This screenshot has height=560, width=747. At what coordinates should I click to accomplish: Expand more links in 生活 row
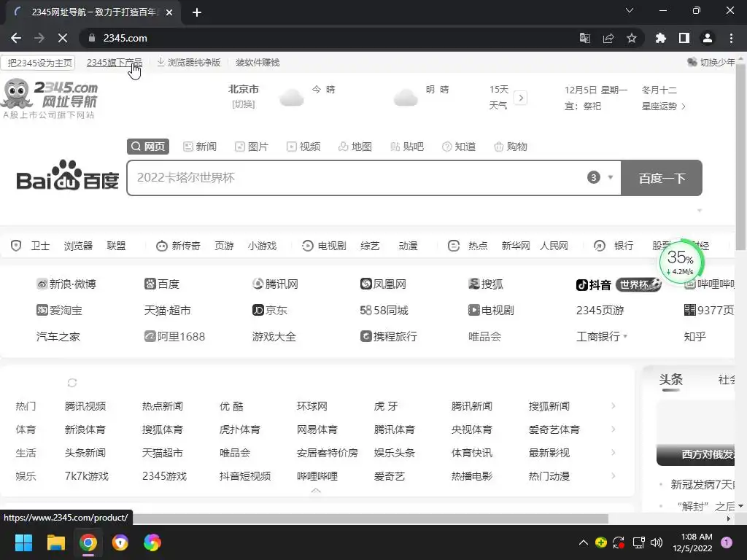point(613,453)
